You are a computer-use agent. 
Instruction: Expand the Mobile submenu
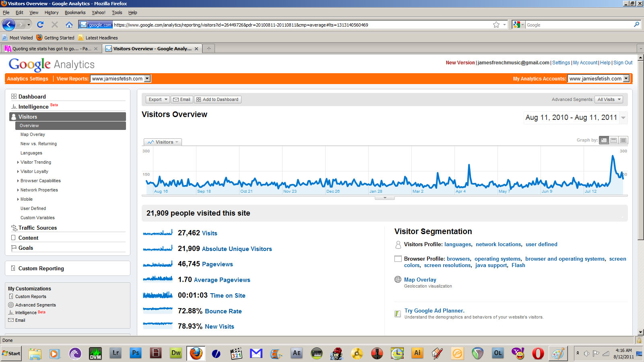(x=18, y=199)
